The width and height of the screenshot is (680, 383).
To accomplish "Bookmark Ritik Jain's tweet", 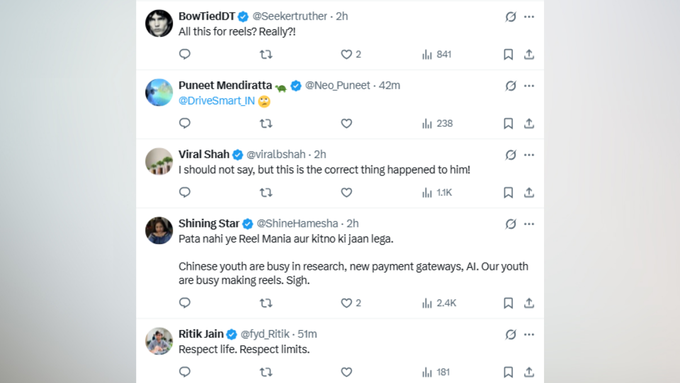I will coord(508,372).
